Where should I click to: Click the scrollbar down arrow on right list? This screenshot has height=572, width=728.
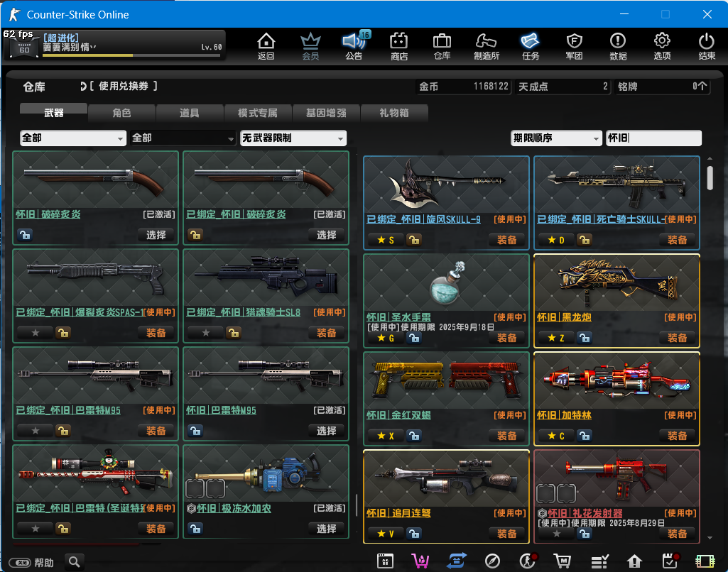[710, 538]
